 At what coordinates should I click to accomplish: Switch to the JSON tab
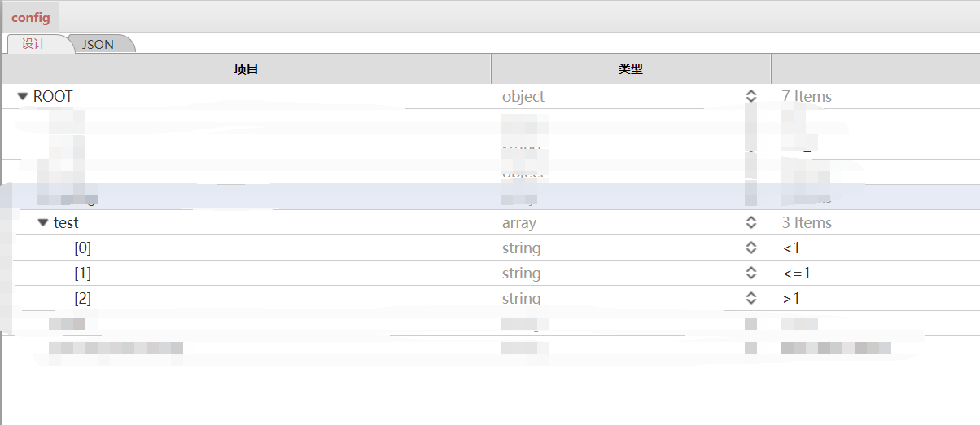98,44
